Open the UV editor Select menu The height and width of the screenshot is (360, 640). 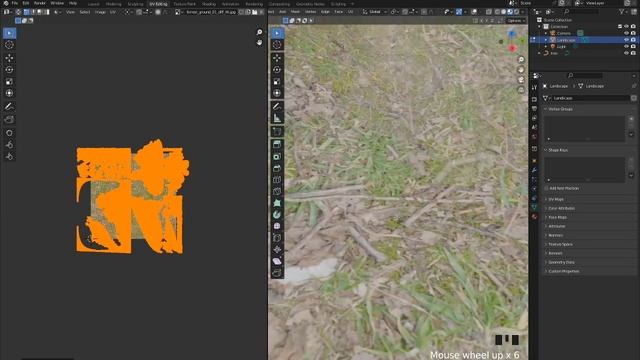84,12
